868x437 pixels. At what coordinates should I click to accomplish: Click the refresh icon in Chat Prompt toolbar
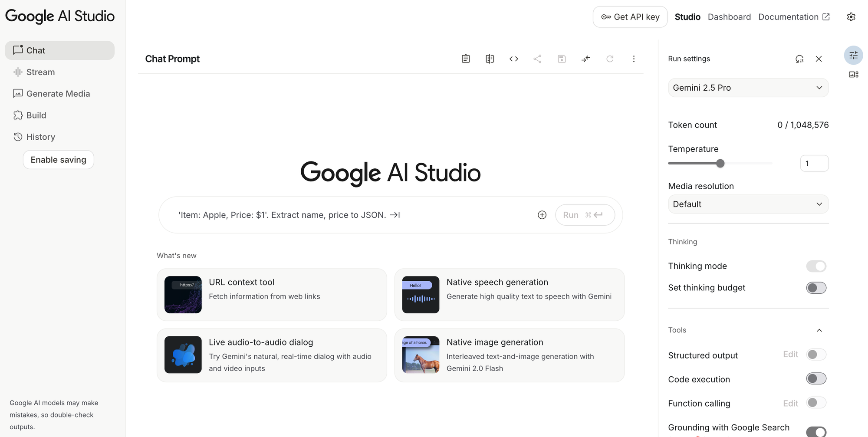pyautogui.click(x=610, y=59)
